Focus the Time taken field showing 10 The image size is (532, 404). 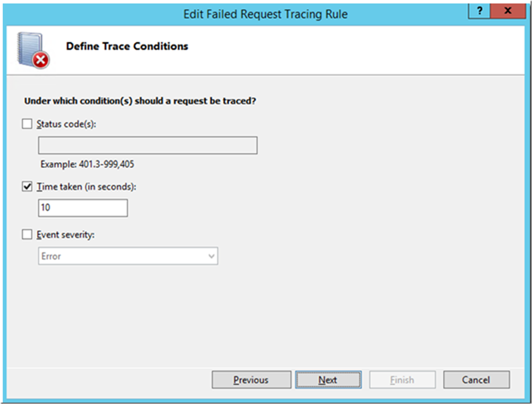tap(83, 208)
